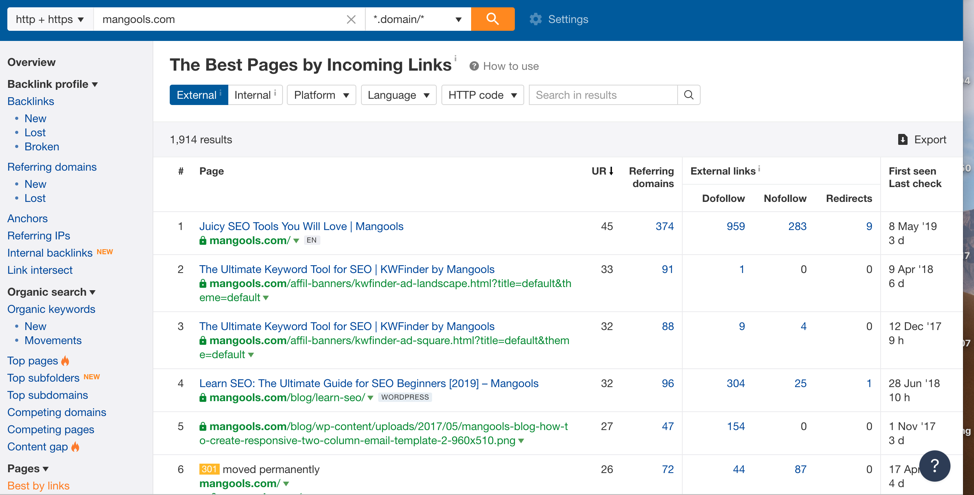Open Backlinks in the sidebar

[30, 101]
